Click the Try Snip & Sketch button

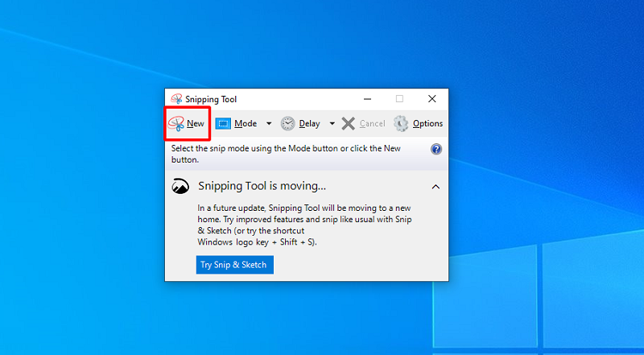point(235,265)
